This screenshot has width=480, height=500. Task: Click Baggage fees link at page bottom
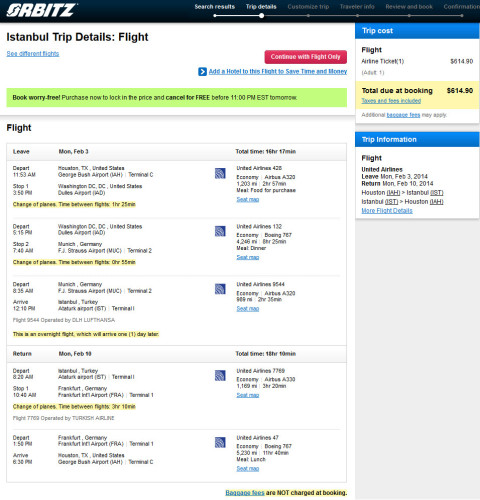pos(245,493)
